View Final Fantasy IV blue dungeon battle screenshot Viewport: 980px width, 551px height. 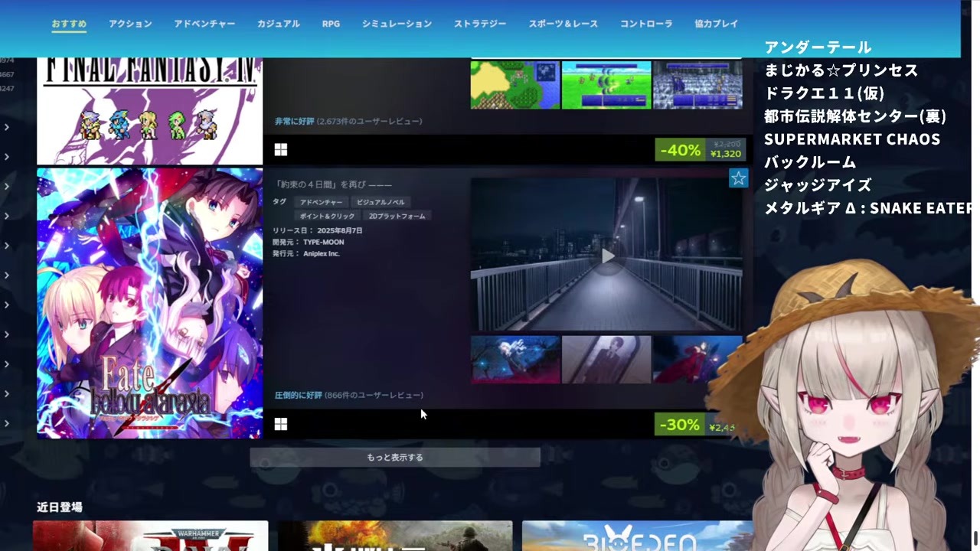click(697, 85)
